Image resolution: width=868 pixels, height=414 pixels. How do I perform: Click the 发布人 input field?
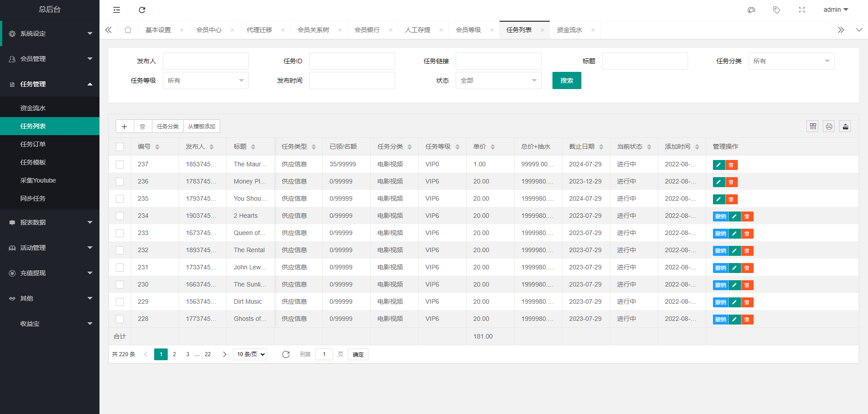point(205,61)
